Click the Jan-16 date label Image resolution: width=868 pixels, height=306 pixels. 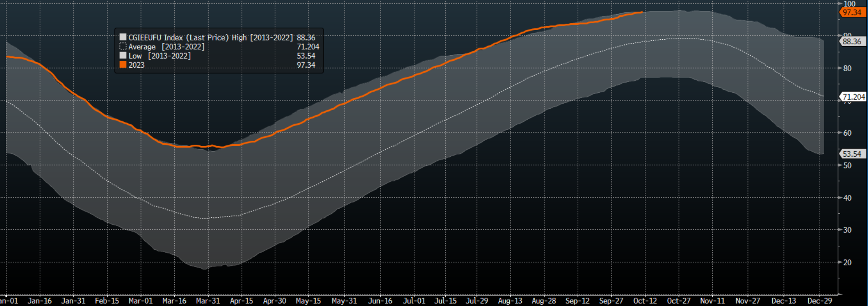pyautogui.click(x=40, y=301)
